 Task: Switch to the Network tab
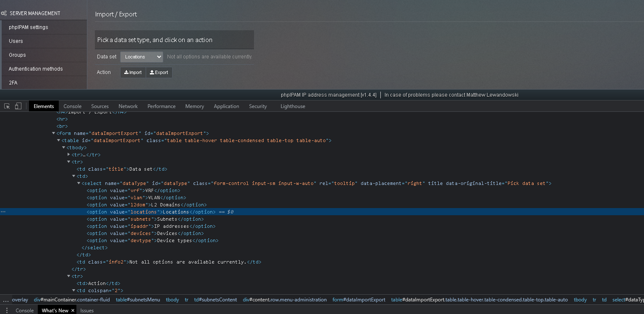128,106
